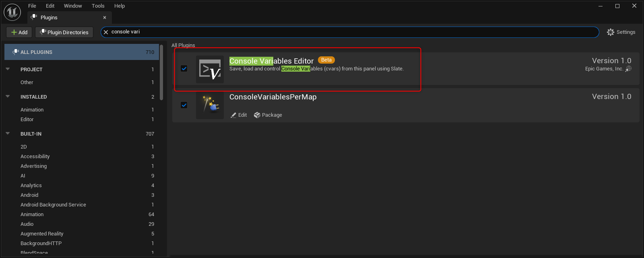This screenshot has width=644, height=258.
Task: Click the Add plugin button
Action: tap(19, 32)
